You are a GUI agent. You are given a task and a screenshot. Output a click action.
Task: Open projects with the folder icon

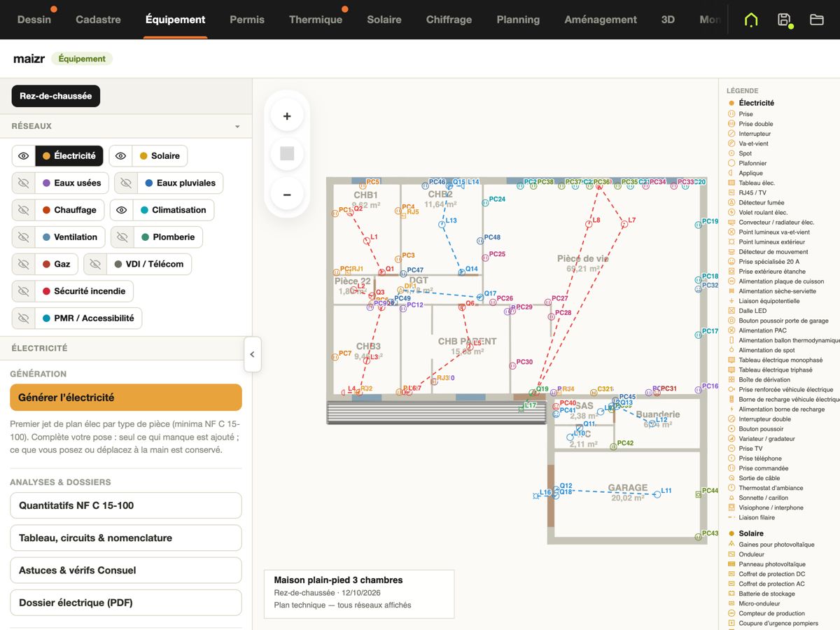pyautogui.click(x=816, y=20)
